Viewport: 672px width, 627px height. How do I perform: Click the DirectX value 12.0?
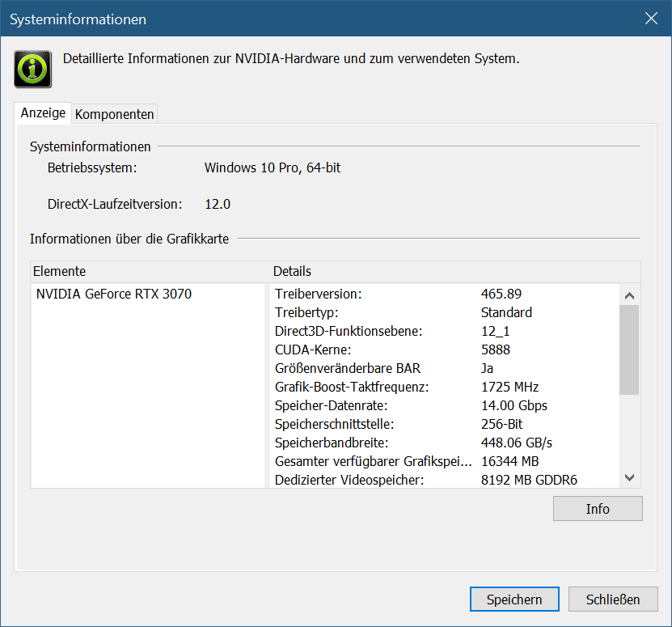click(218, 204)
